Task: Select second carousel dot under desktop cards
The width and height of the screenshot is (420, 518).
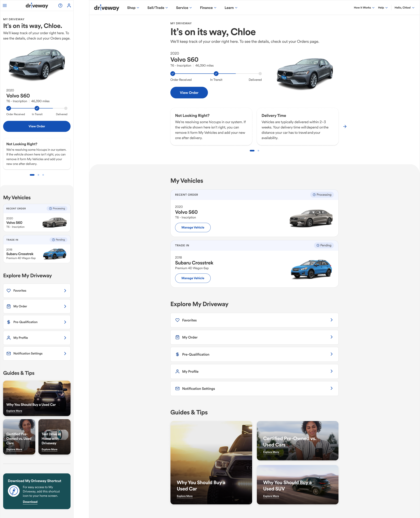Action: pyautogui.click(x=258, y=151)
